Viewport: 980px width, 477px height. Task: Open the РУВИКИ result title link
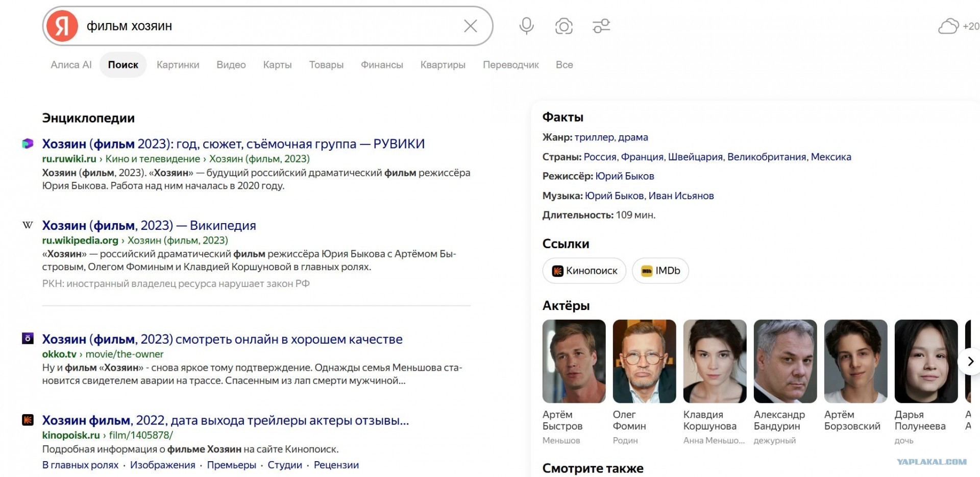click(x=233, y=144)
